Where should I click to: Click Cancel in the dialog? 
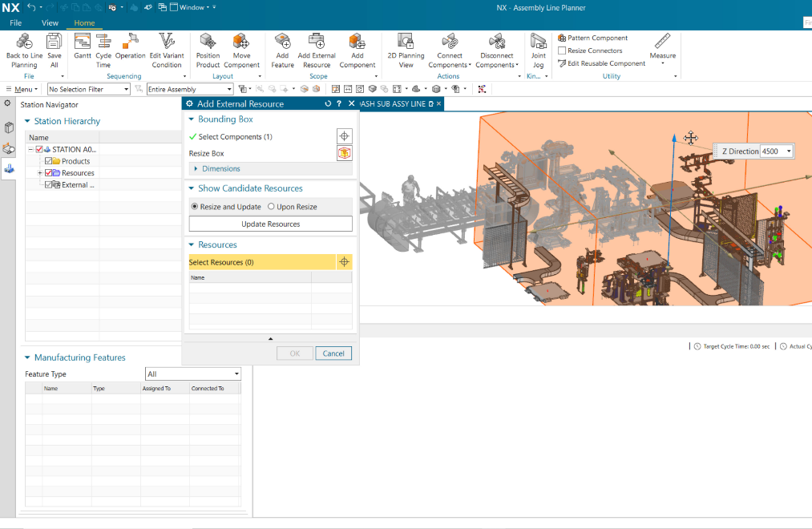[x=333, y=353]
